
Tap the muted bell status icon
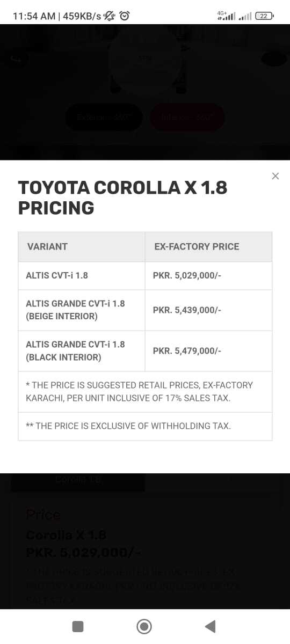coord(110,16)
